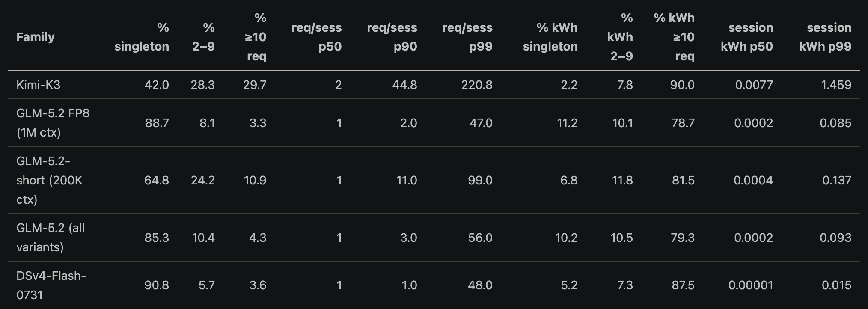Click the 88.7 singleton percentage cell

coord(157,123)
